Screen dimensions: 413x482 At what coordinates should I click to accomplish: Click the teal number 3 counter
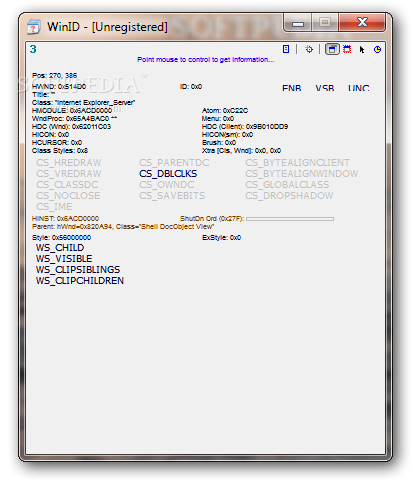(x=33, y=49)
